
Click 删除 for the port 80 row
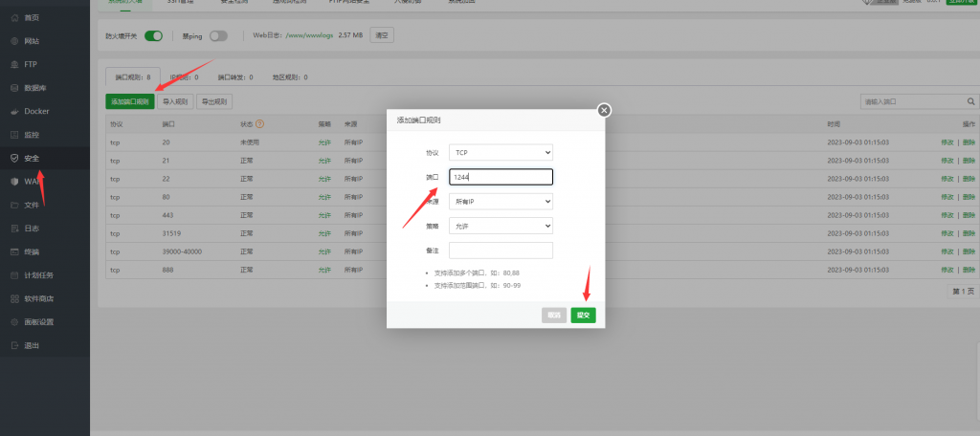[969, 197]
